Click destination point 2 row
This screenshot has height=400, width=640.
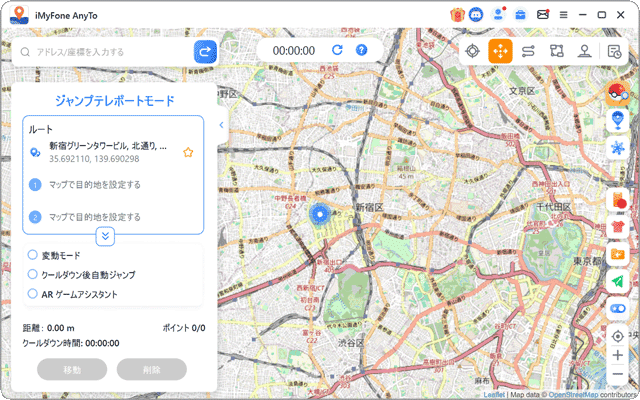tap(113, 217)
